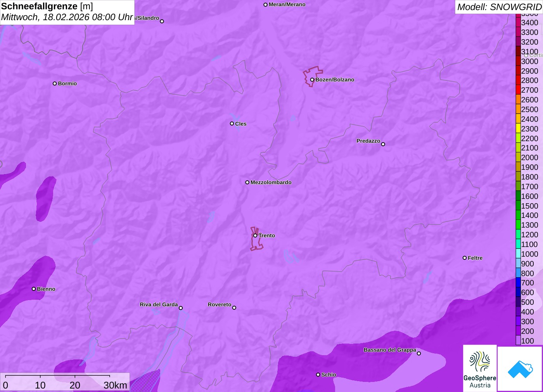This screenshot has height=392, width=543.
Task: Click the 3200 m legend swatch
Action: [518, 41]
